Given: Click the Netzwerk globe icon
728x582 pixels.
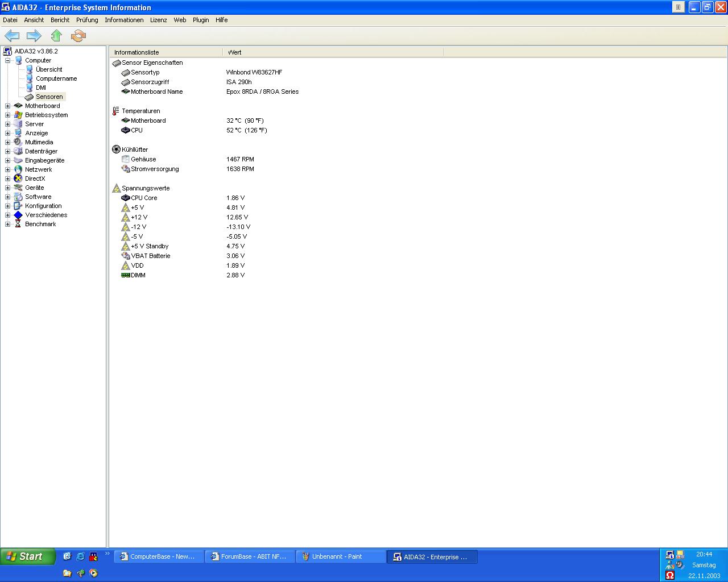Looking at the screenshot, I should pos(18,169).
